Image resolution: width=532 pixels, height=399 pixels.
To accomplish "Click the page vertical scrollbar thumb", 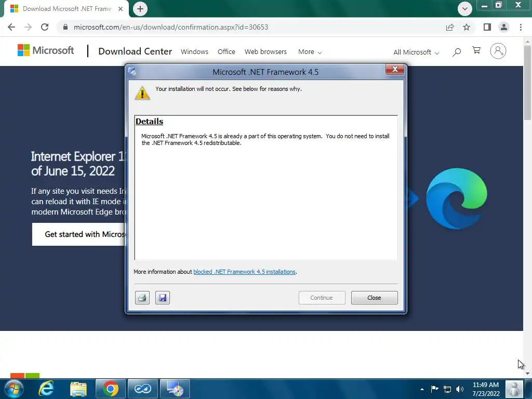I will click(x=527, y=83).
